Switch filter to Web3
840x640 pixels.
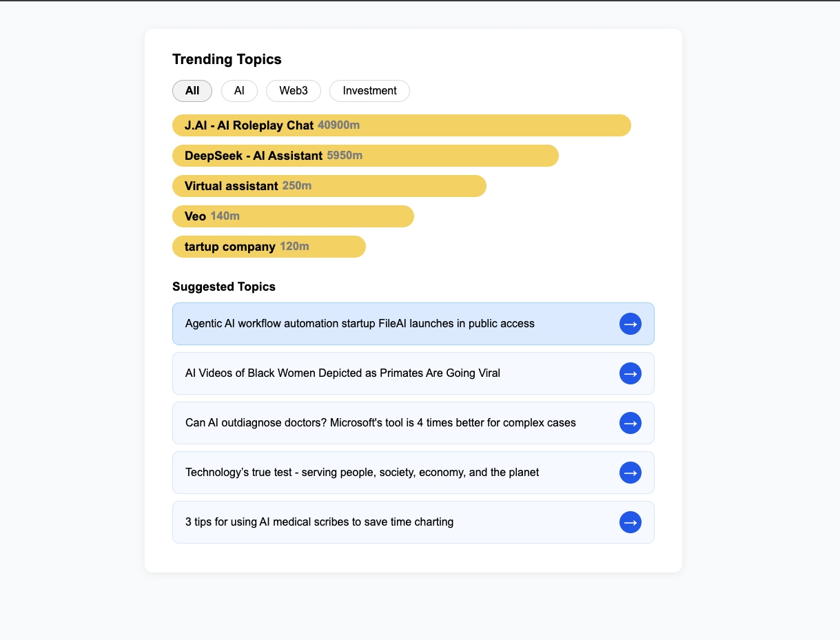[x=294, y=91]
